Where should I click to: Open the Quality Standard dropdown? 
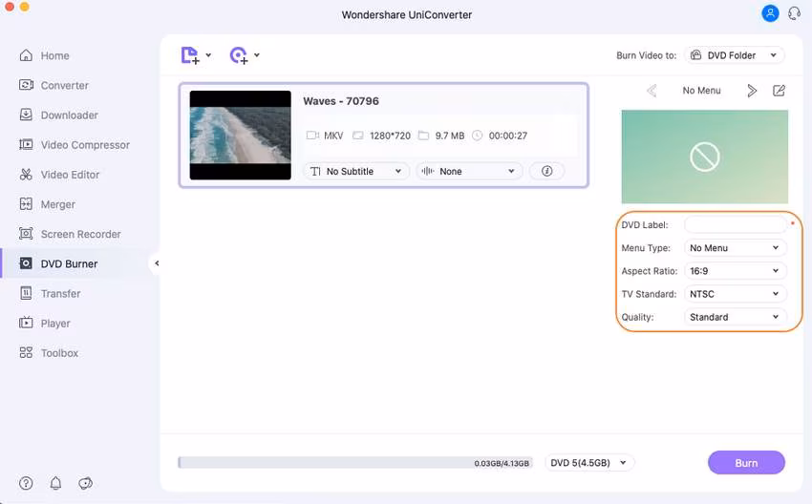736,317
